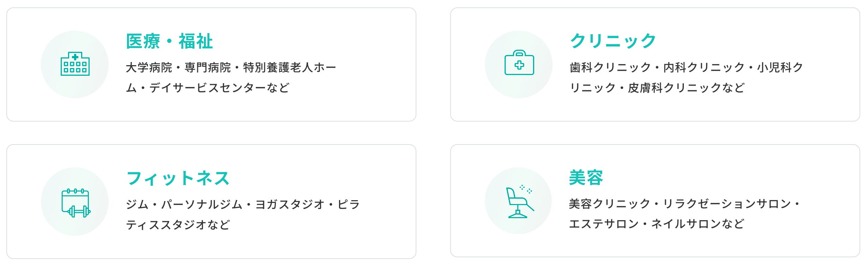Viewport: 868px width, 265px height.
Task: Click the text line リニック・皮膚科クリニックなど
Action: coord(657,88)
